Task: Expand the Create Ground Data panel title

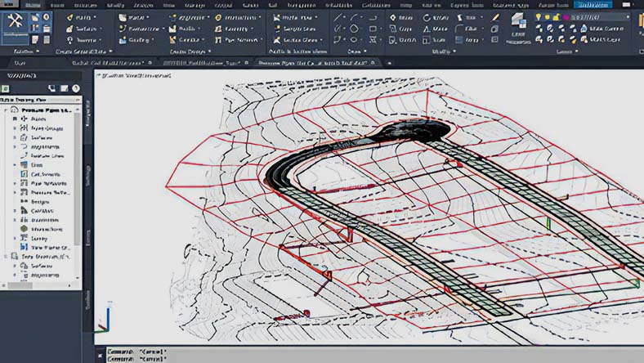Action: coord(84,52)
